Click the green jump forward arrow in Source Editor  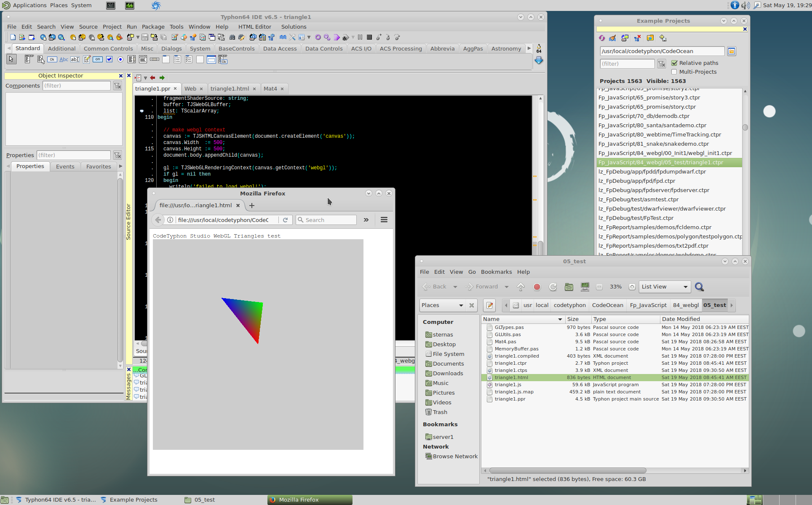click(162, 78)
